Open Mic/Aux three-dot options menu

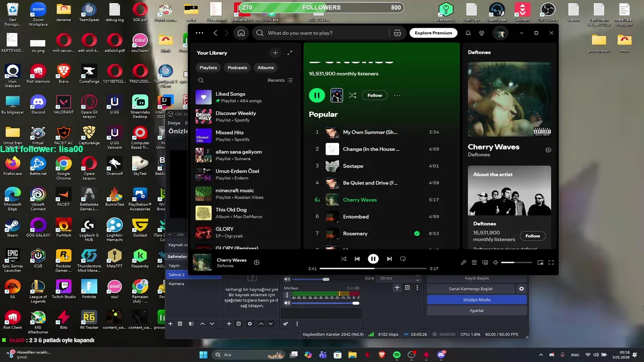pos(287,295)
